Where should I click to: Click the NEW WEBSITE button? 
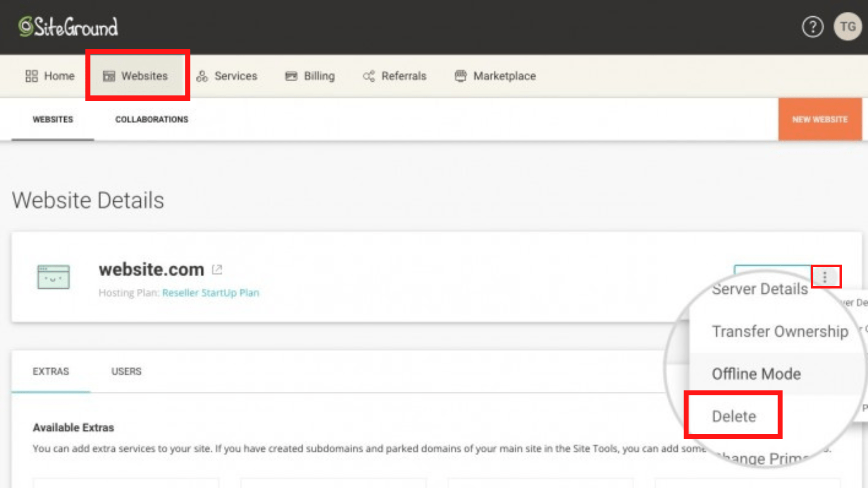click(x=820, y=119)
